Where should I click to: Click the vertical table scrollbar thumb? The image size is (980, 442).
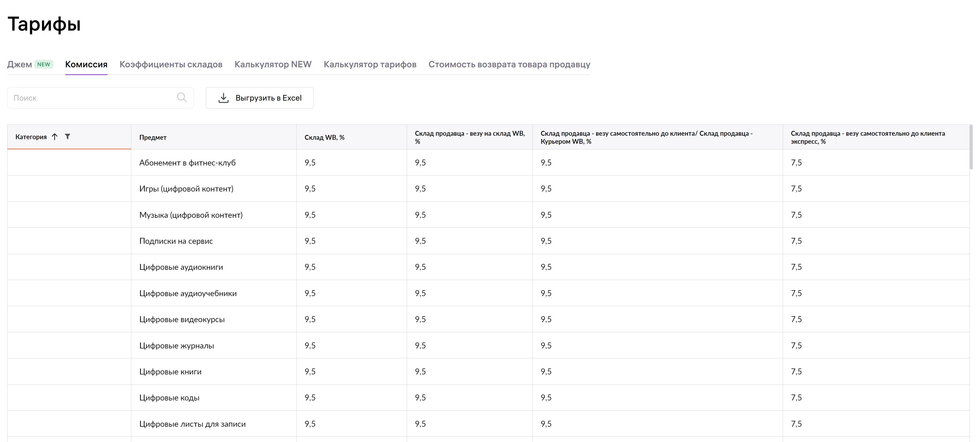point(971,146)
